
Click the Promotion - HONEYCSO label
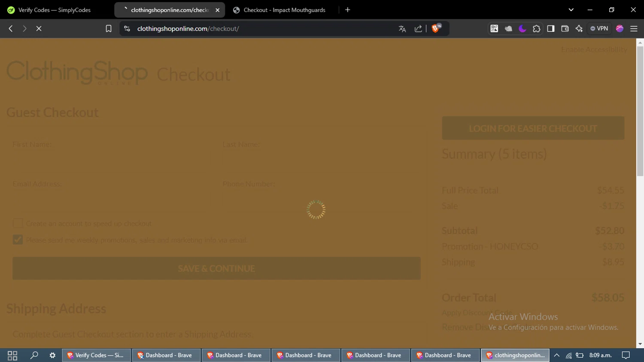pyautogui.click(x=490, y=246)
